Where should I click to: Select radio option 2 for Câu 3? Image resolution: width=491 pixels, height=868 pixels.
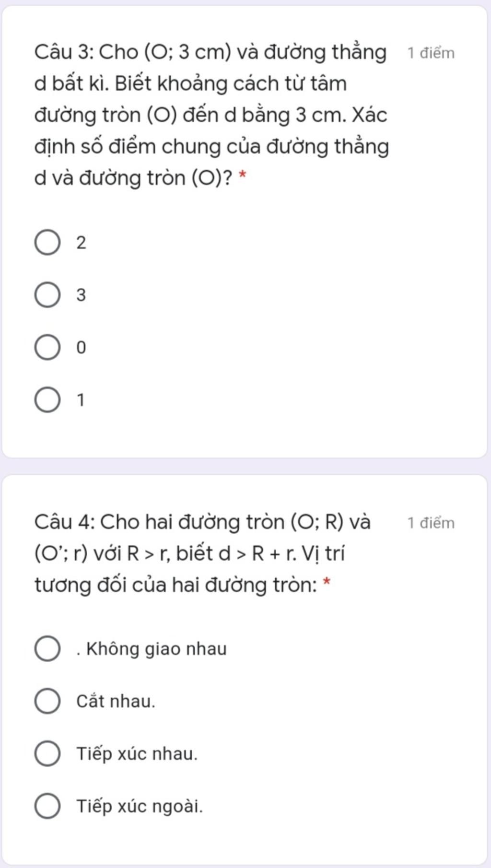(47, 243)
